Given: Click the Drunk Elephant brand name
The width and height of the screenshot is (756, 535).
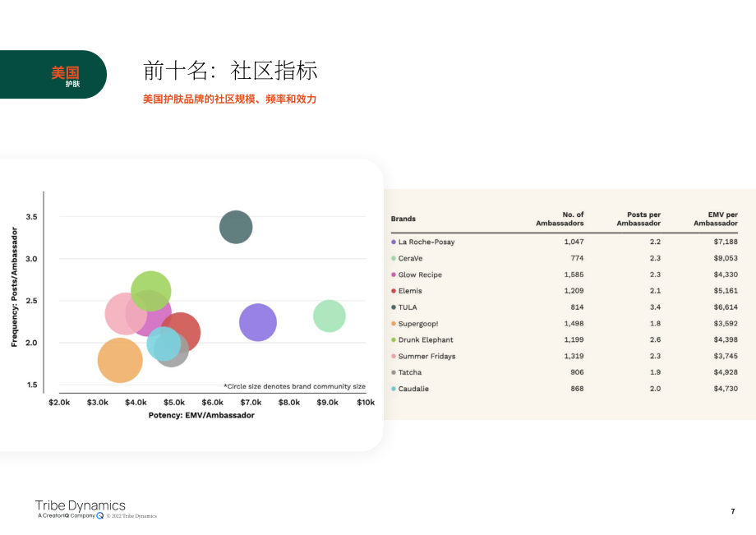Looking at the screenshot, I should click(x=426, y=339).
